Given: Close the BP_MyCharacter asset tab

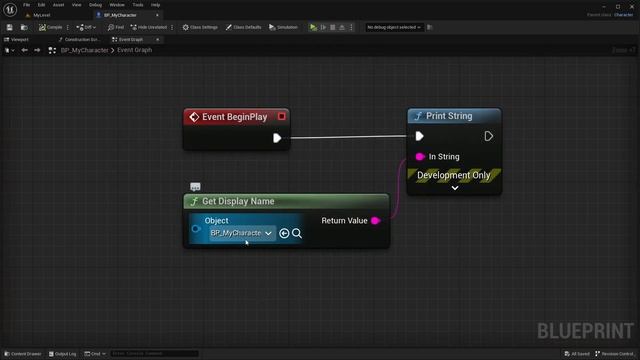Looking at the screenshot, I should pos(157,15).
